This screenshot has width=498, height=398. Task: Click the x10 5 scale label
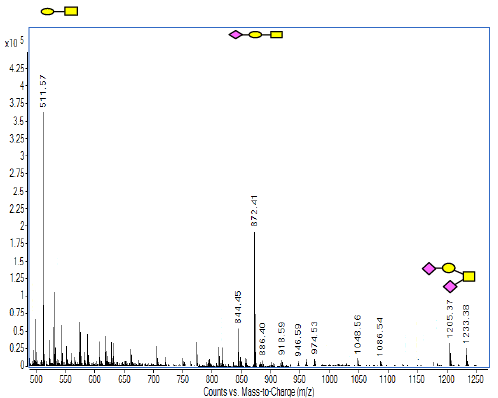coord(14,42)
